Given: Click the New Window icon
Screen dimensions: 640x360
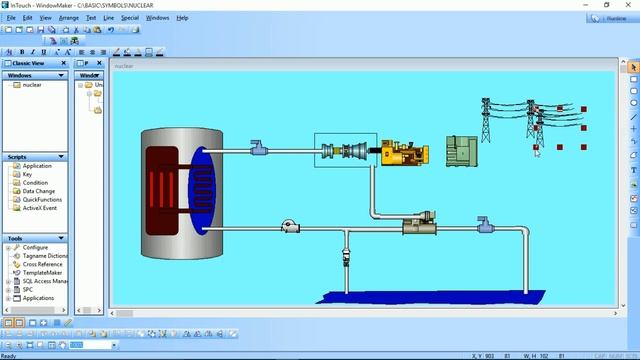Looking at the screenshot, I should pyautogui.click(x=8, y=30).
